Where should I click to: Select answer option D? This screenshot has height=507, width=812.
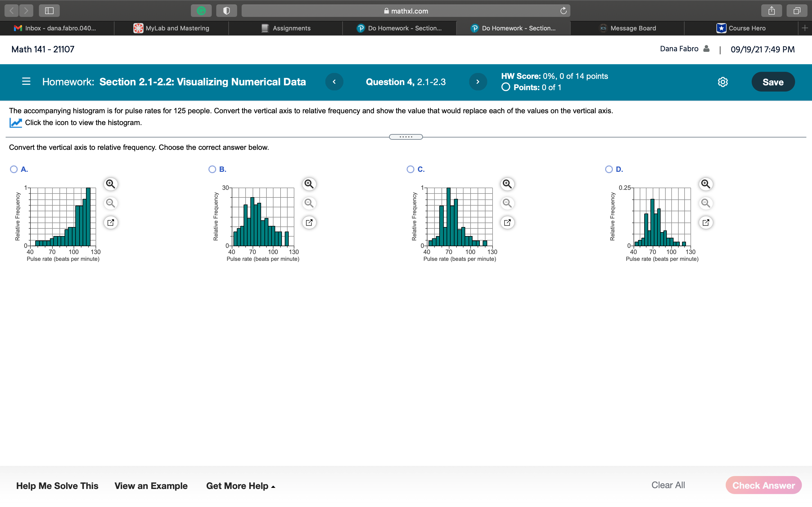(609, 169)
